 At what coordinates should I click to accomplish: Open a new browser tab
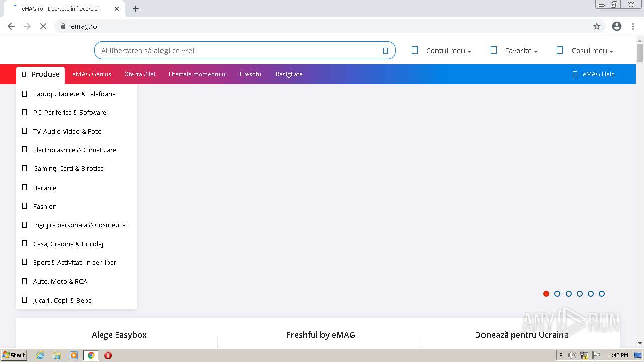click(x=136, y=9)
